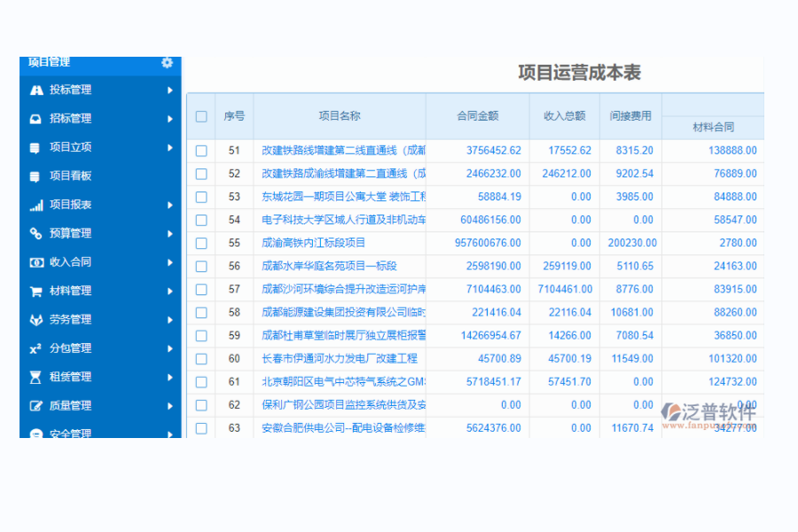
Task: Click the 材料管理 shopping cart icon
Action: [x=35, y=290]
